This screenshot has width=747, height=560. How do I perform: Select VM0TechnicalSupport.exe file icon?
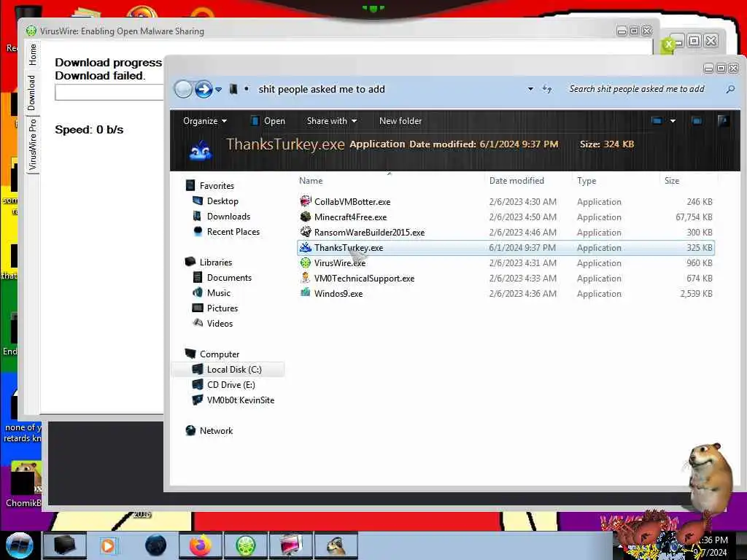[306, 278]
